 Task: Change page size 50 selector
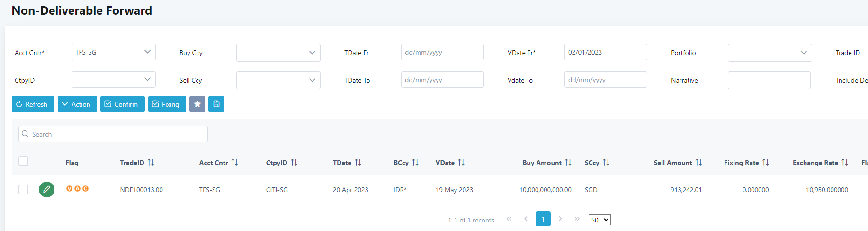click(600, 220)
